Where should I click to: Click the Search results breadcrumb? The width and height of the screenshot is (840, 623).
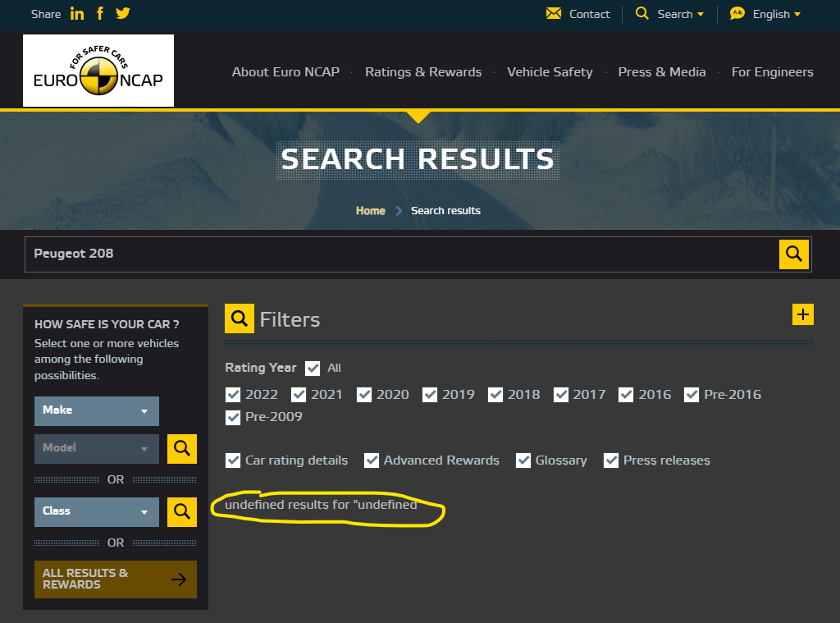coord(445,211)
